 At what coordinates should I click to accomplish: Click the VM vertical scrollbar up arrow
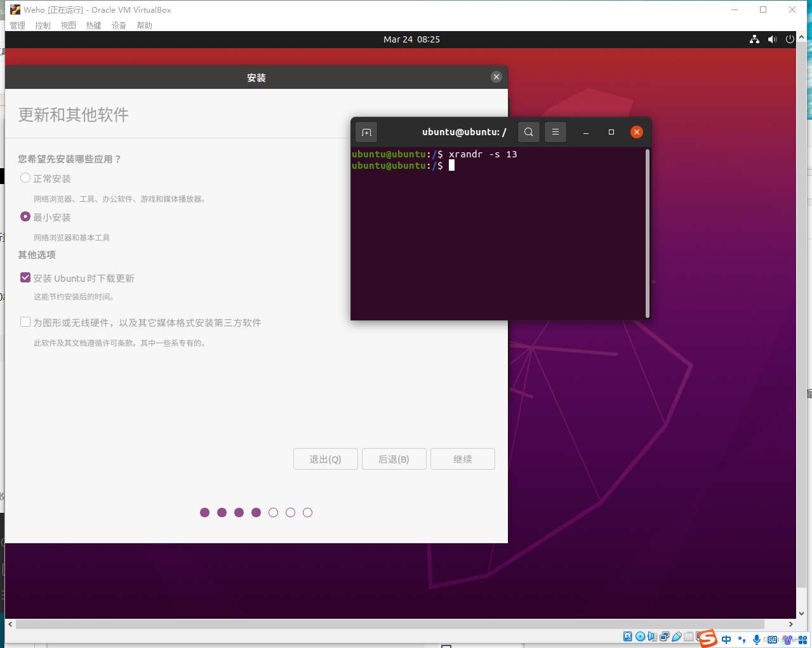coord(801,37)
